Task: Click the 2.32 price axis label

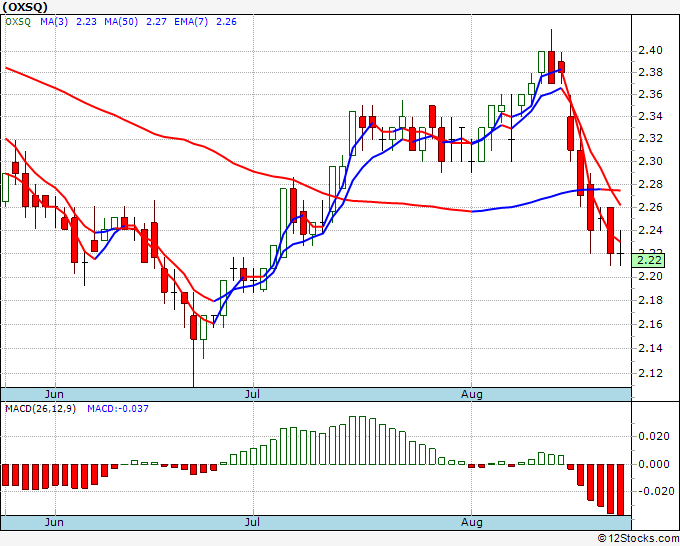Action: pyautogui.click(x=651, y=138)
